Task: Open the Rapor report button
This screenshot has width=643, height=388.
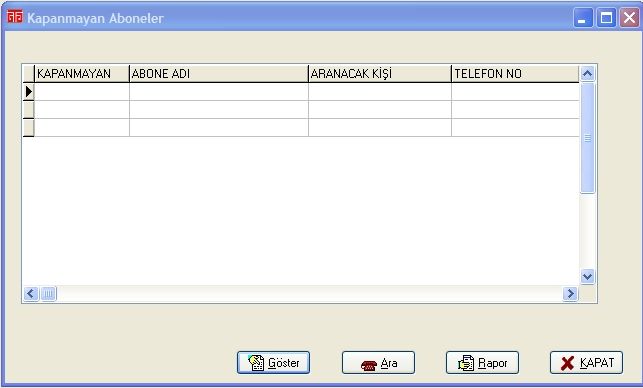Action: click(482, 363)
